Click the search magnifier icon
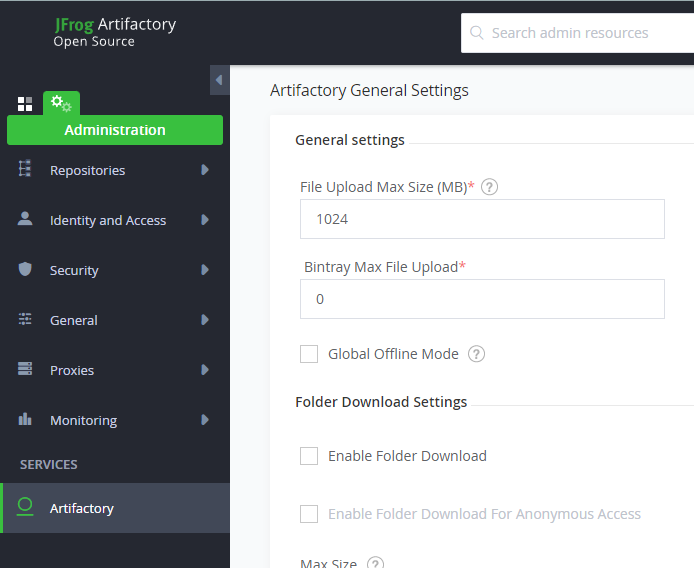Screen dimensions: 694x568 click(476, 33)
